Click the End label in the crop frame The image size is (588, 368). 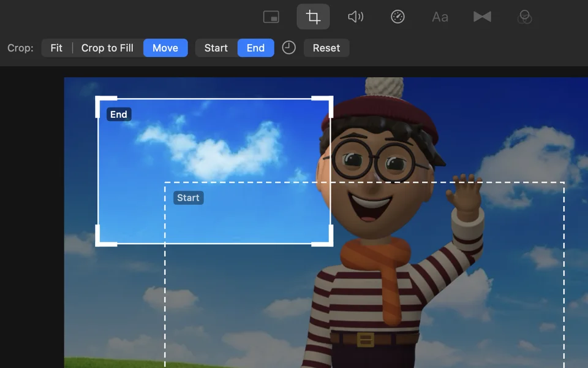(119, 115)
